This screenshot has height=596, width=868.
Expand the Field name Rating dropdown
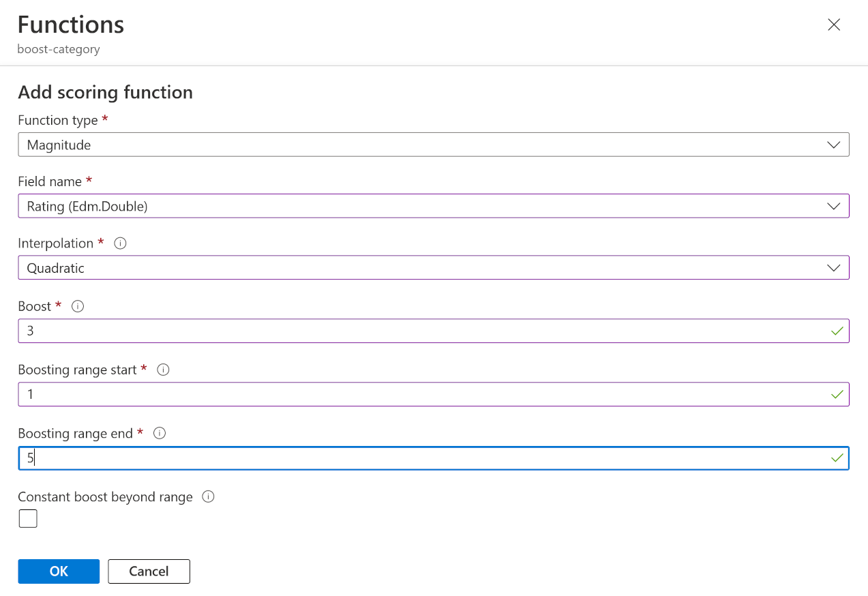pos(434,206)
